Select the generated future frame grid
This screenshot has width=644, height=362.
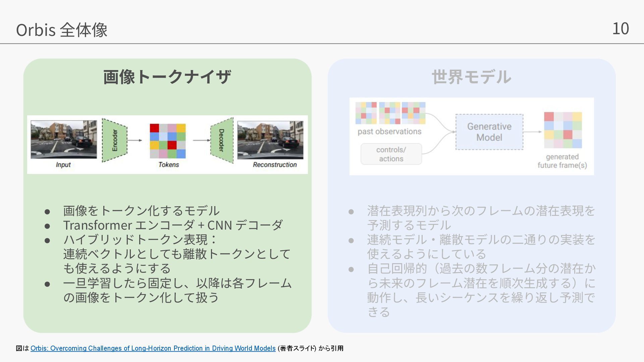(562, 130)
